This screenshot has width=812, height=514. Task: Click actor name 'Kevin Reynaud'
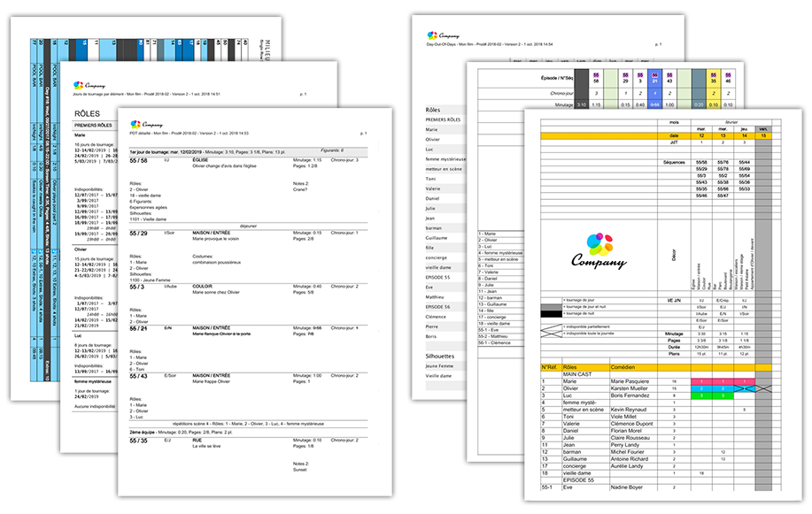click(629, 410)
